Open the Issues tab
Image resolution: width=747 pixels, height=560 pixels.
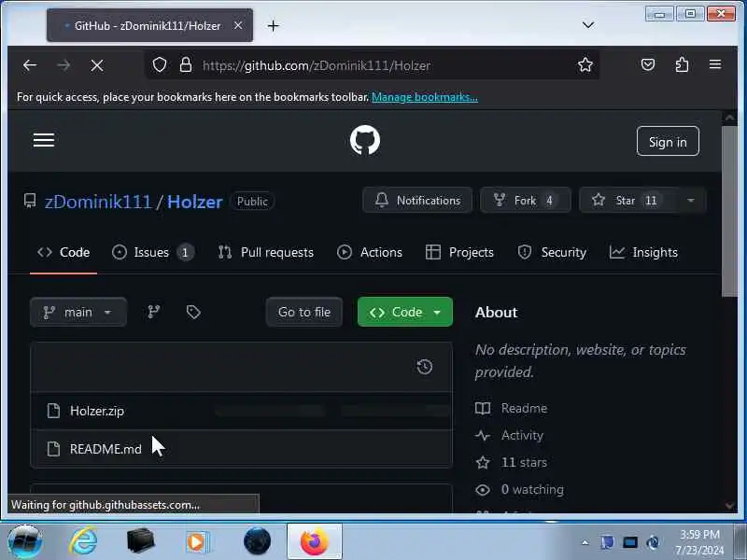153,252
